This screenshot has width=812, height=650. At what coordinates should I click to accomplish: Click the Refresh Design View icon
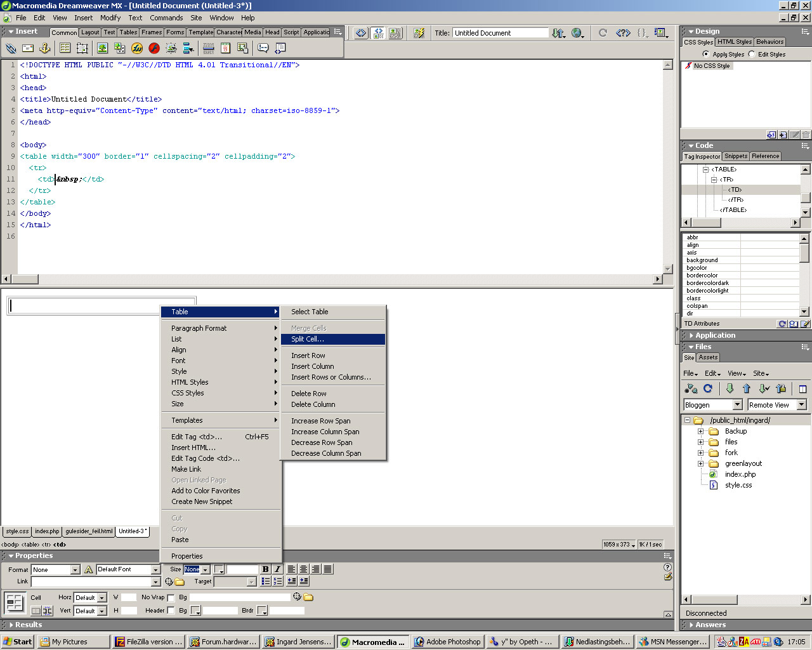(x=603, y=33)
